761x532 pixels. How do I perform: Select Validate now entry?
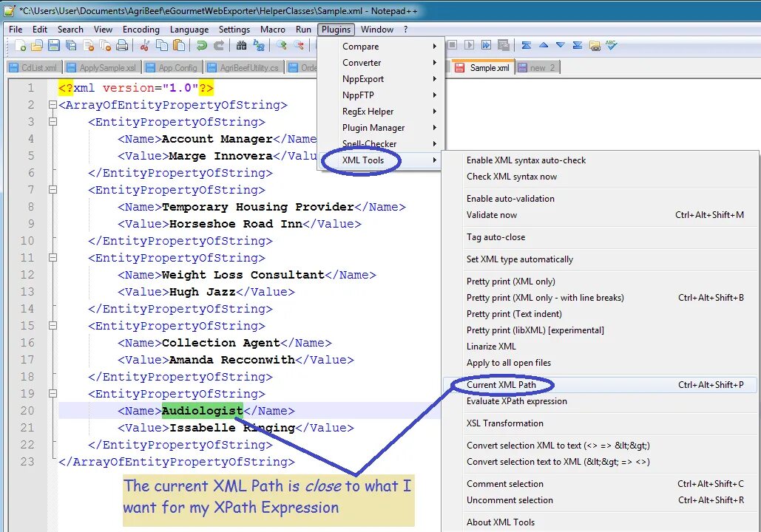[600, 215]
